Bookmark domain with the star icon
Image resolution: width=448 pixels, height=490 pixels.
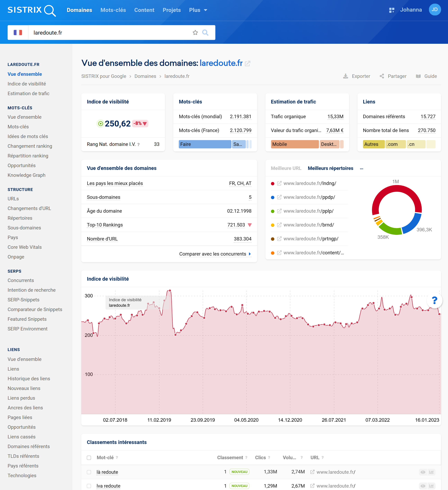tap(195, 33)
